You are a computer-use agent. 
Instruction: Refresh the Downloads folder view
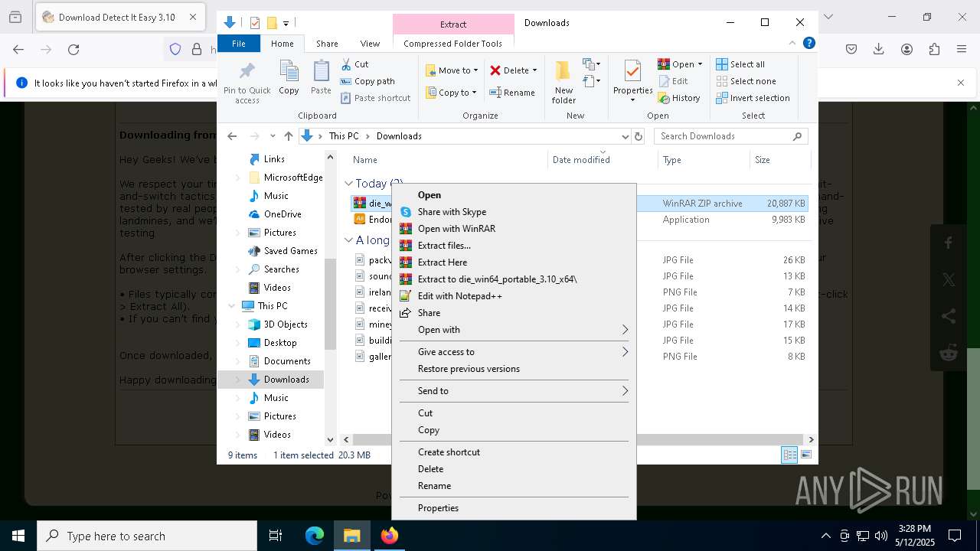coord(639,136)
